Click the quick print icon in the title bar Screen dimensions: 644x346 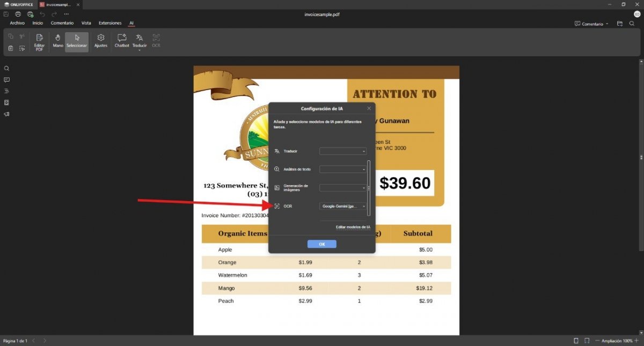pyautogui.click(x=30, y=14)
